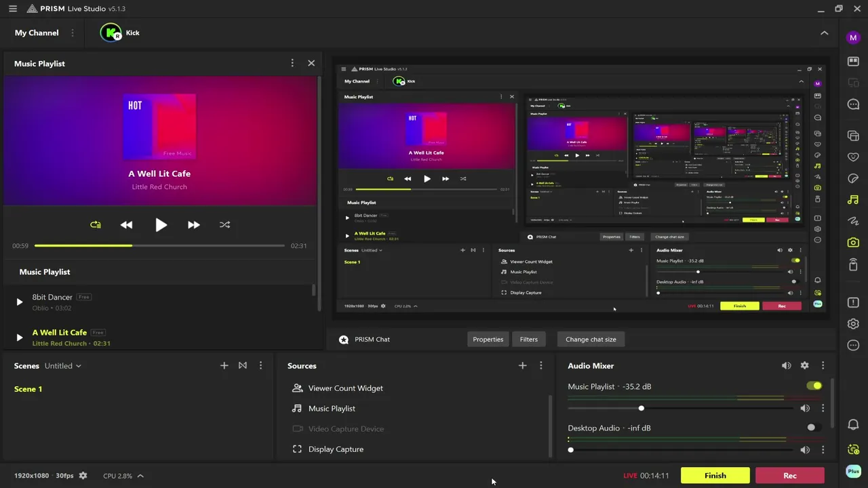Click the Sources list scrollbar
The image size is (868, 488).
(x=550, y=425)
